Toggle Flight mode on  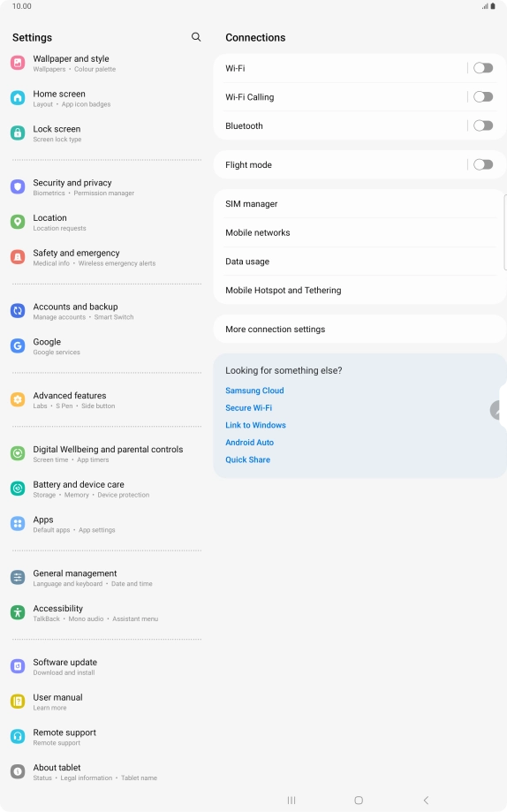(483, 164)
